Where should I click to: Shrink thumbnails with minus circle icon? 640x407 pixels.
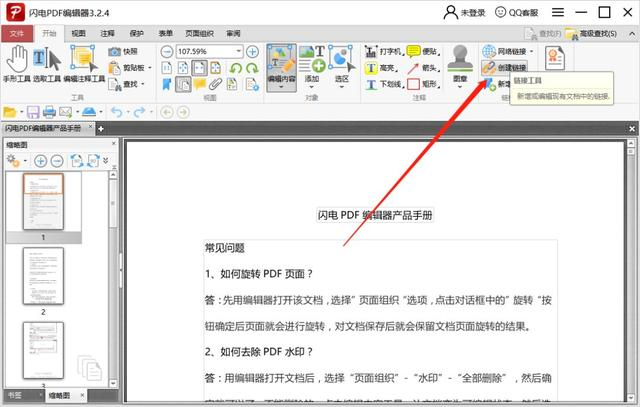(57, 161)
